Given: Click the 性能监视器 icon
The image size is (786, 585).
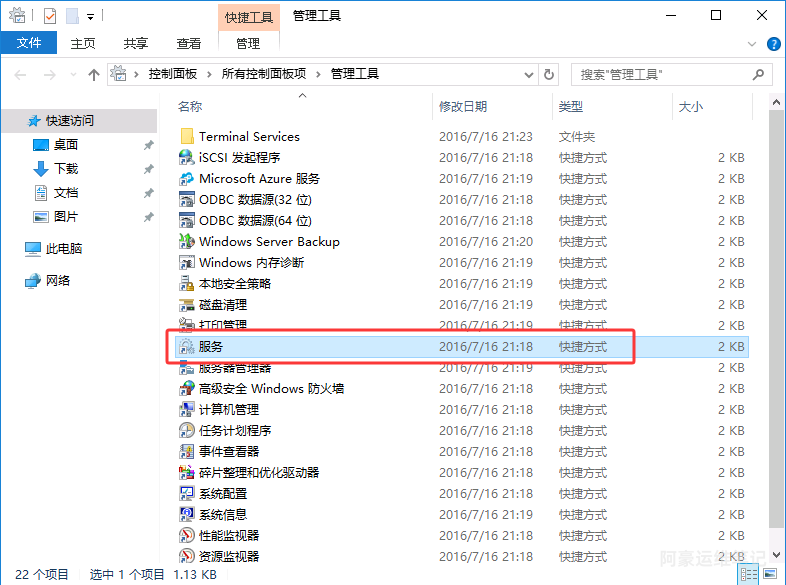Looking at the screenshot, I should pyautogui.click(x=187, y=535).
